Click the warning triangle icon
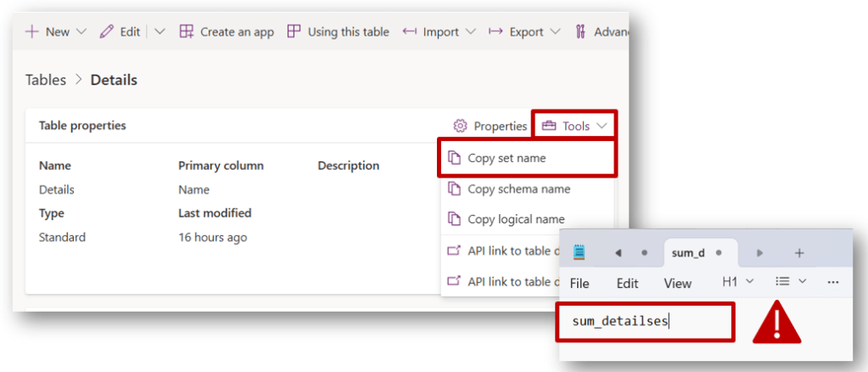 776,324
